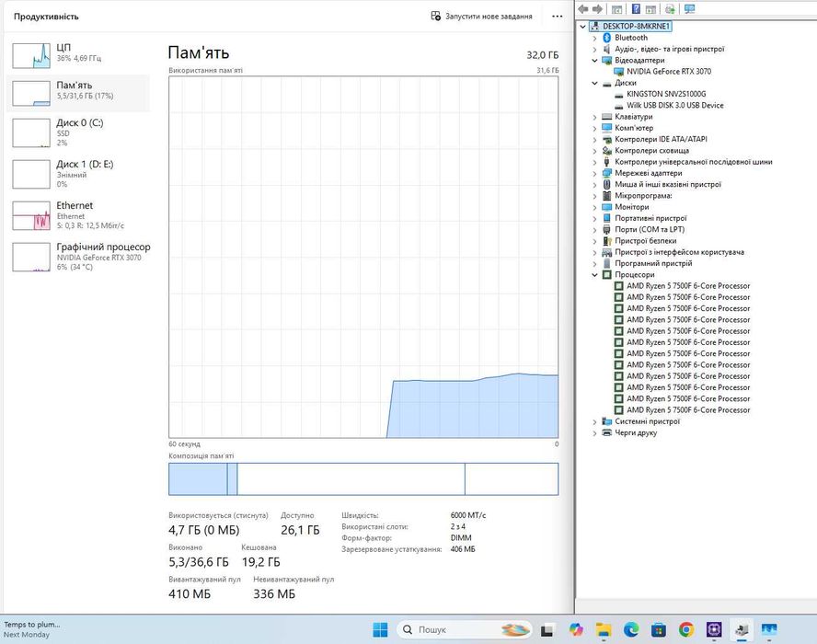The height and width of the screenshot is (644, 817).
Task: Click the show/hide console tree toolbar icon
Action: pyautogui.click(x=617, y=9)
